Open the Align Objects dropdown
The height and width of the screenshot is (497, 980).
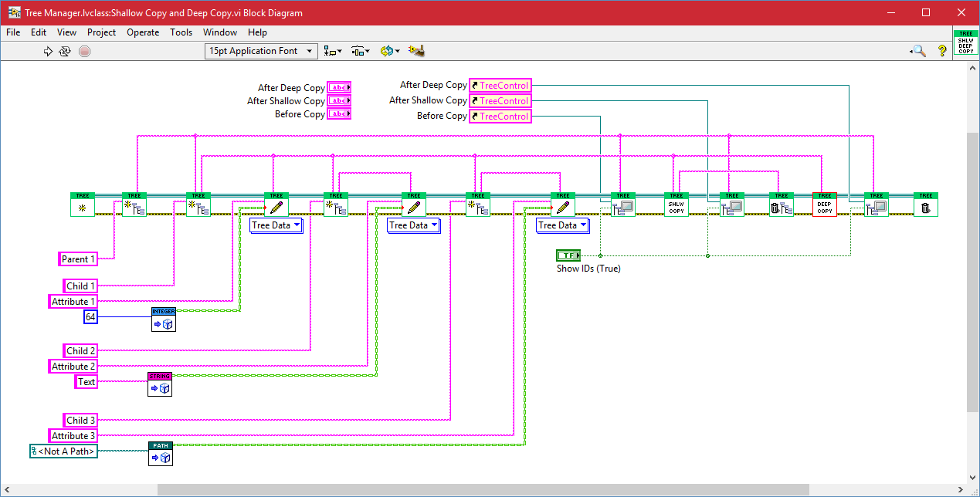pyautogui.click(x=333, y=51)
